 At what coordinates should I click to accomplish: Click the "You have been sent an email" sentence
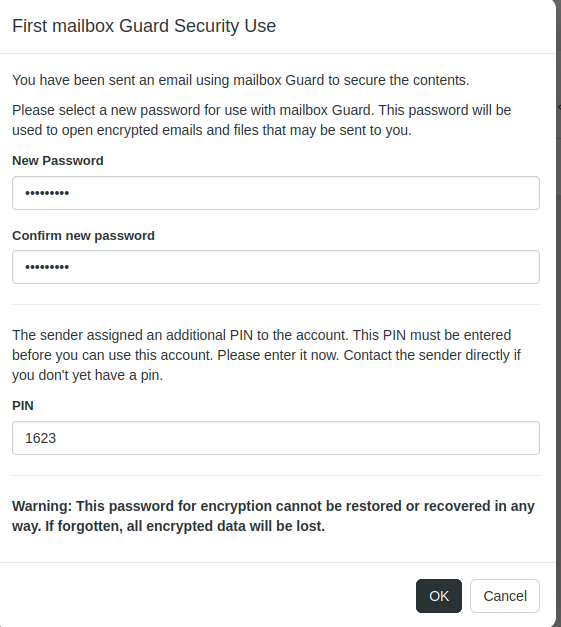click(x=240, y=80)
